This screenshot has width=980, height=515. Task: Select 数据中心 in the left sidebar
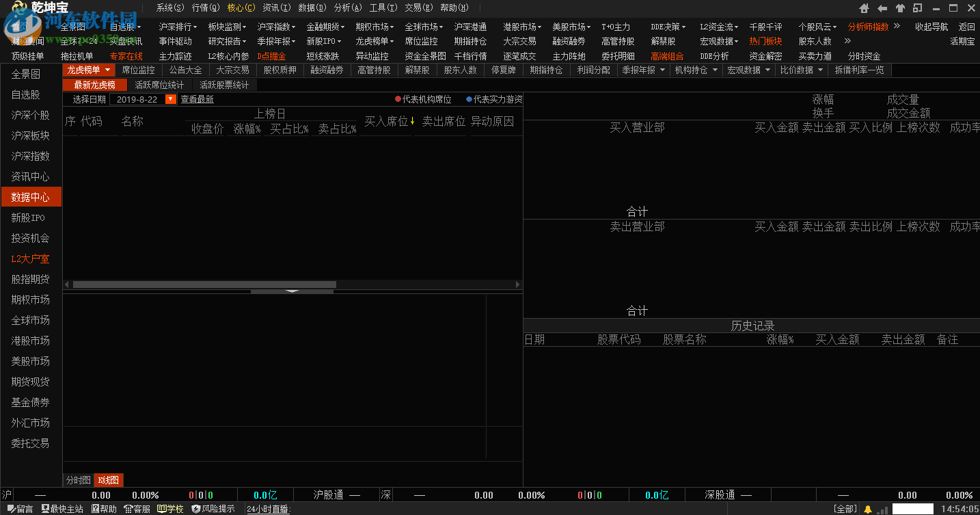pos(31,197)
